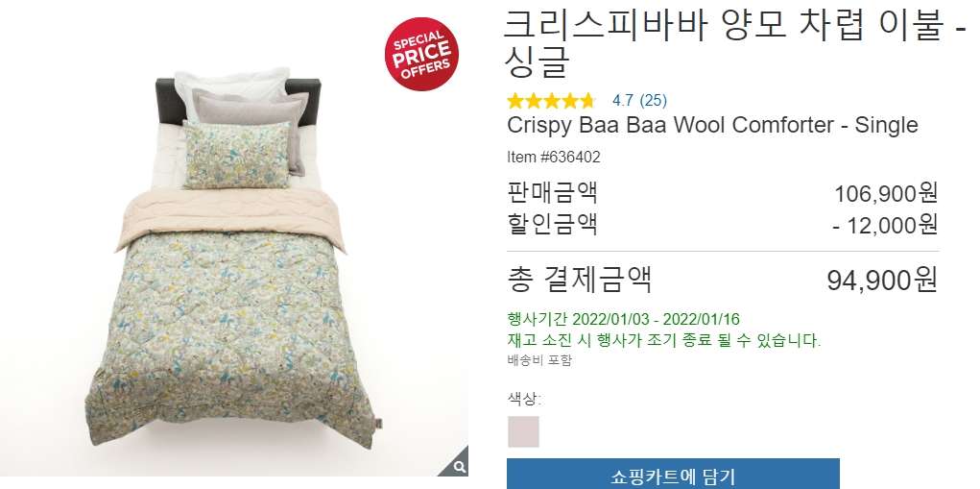Click the title 크리스피바바 양모 차렵 이불 - 싱글
The height and width of the screenshot is (489, 980).
point(735,43)
